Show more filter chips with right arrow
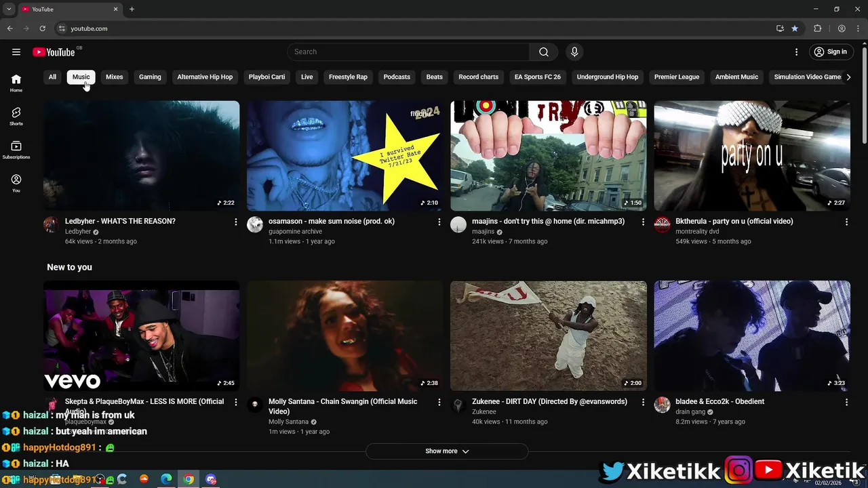The height and width of the screenshot is (488, 868). click(x=848, y=77)
